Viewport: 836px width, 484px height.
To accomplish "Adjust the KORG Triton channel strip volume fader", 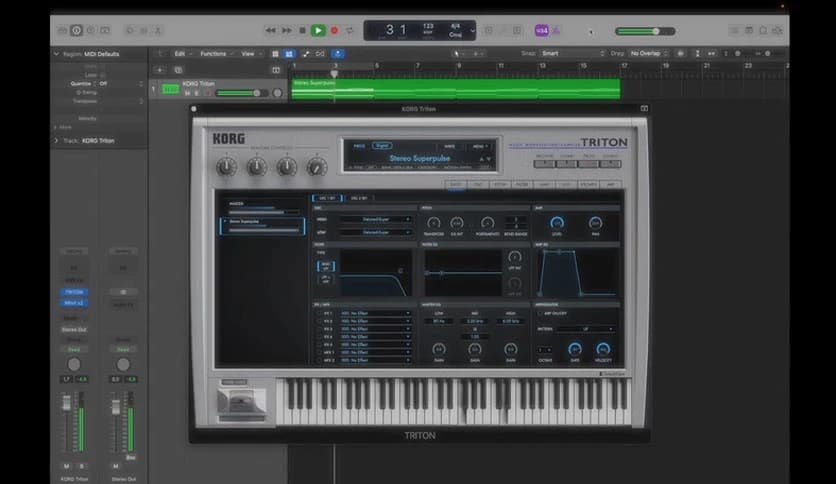I will [x=66, y=404].
